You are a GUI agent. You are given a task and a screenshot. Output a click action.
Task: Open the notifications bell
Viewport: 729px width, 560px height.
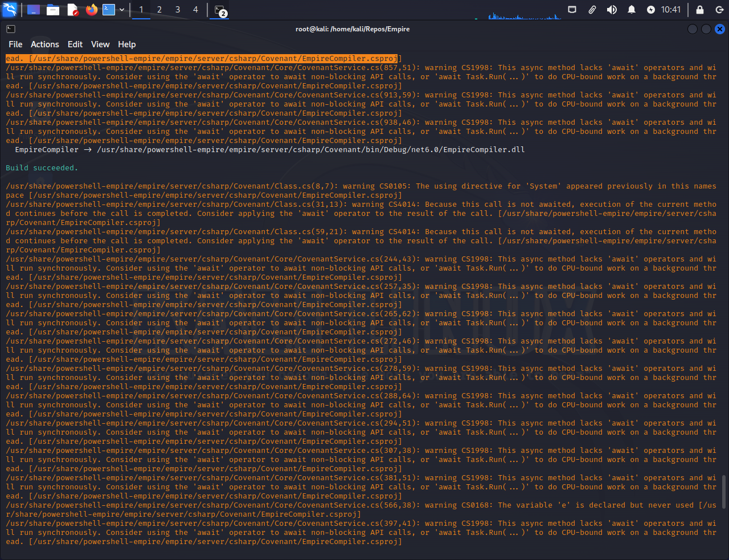click(x=632, y=10)
